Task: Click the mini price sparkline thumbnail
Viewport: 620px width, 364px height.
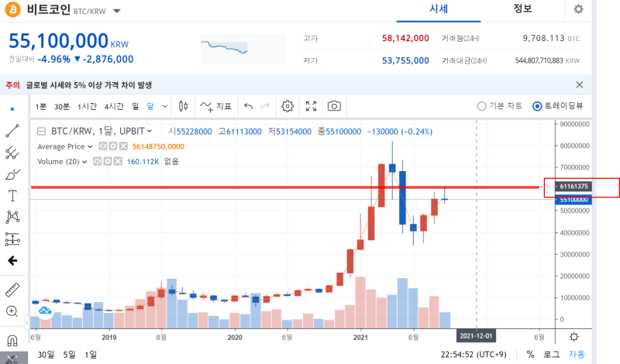Action: coord(243,50)
